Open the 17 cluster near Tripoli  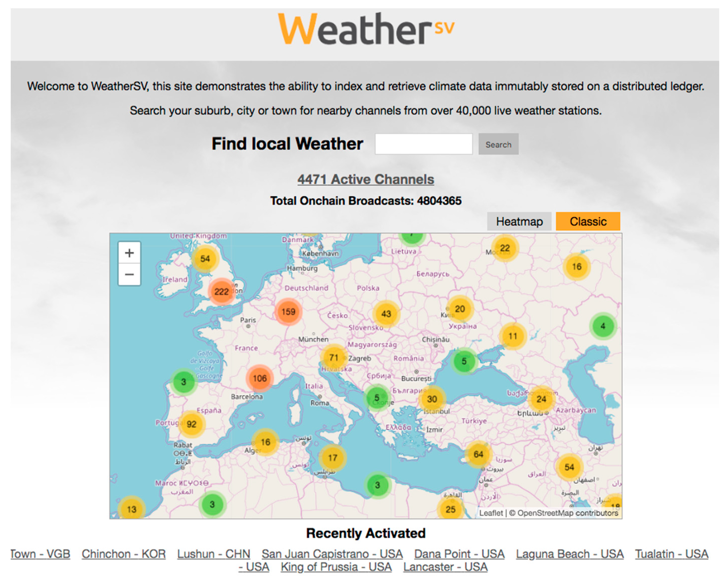point(333,458)
